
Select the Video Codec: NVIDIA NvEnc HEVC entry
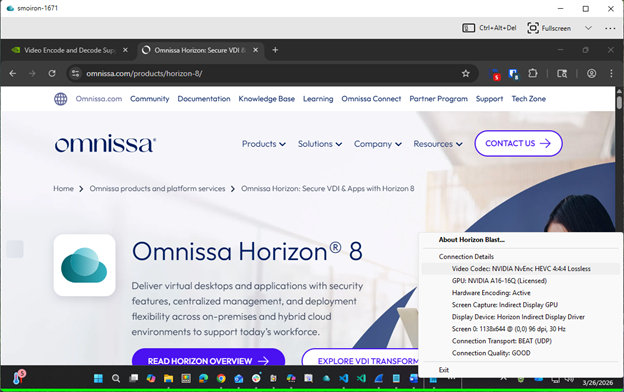coord(521,269)
